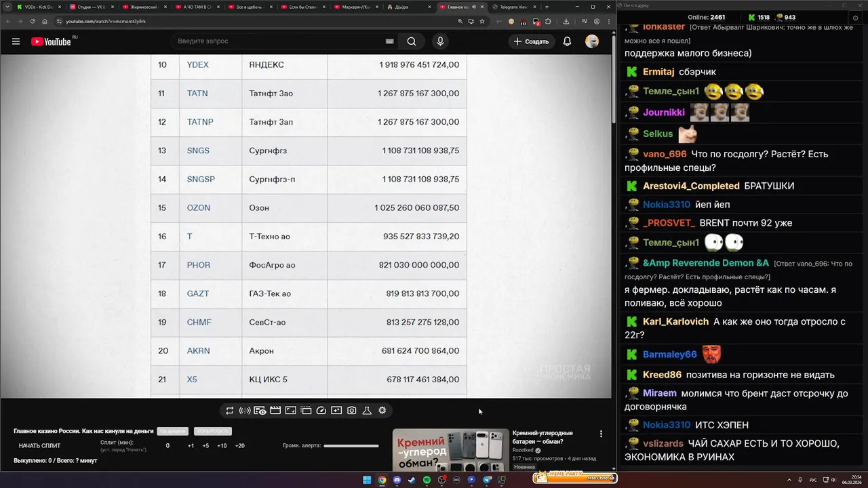Mute the tab via speaker icon on active tab
868x488 pixels.
click(474, 7)
